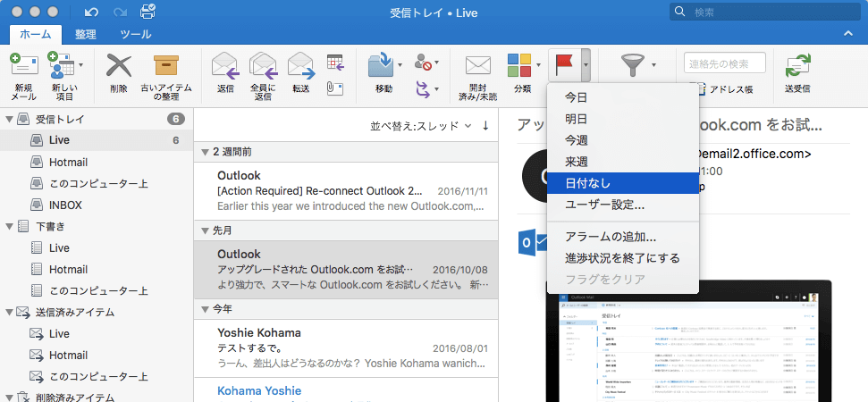Collapse the 送信済みアイテム folder tree
868x402 pixels.
pos(8,313)
